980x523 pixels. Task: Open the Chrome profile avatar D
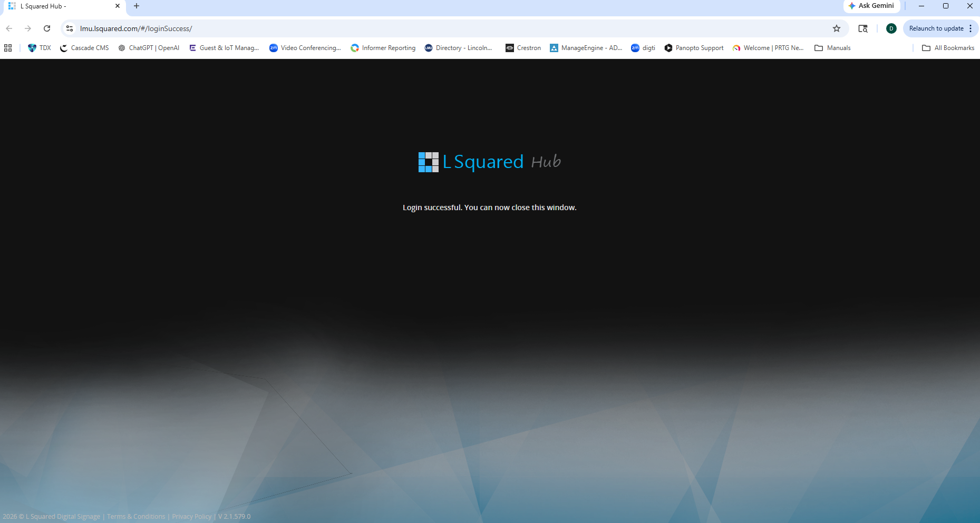tap(891, 28)
